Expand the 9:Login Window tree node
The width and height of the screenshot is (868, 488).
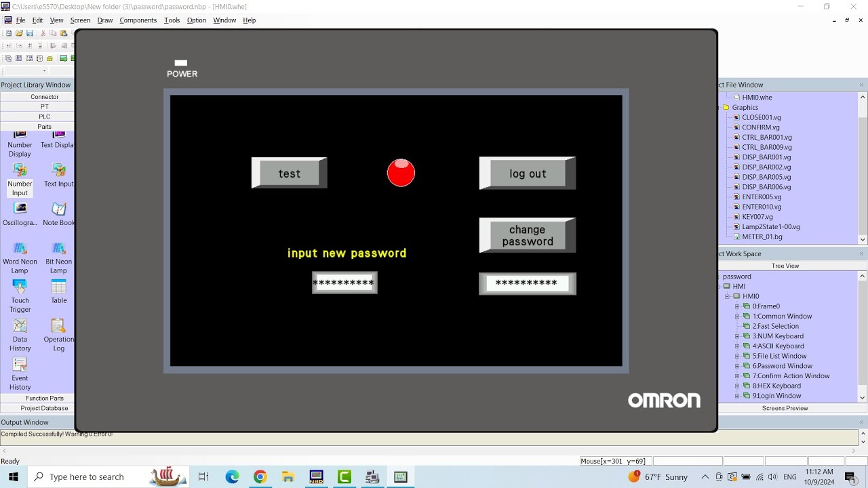click(x=737, y=396)
